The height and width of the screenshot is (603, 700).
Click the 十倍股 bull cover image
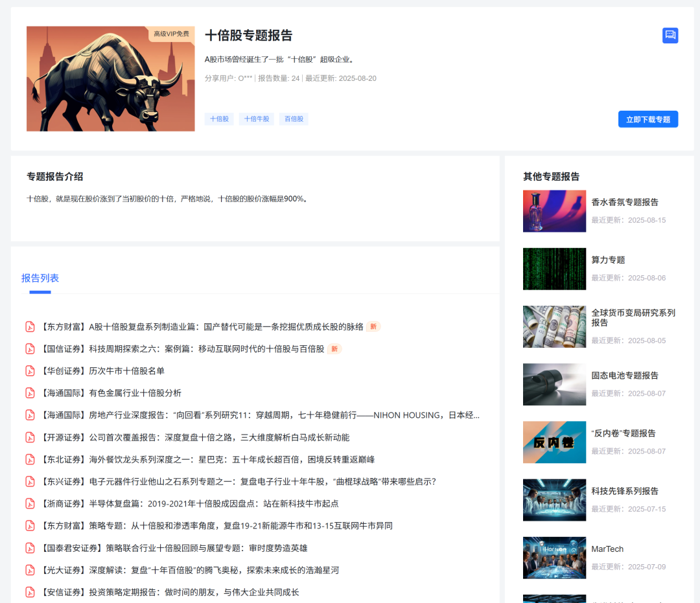click(111, 79)
